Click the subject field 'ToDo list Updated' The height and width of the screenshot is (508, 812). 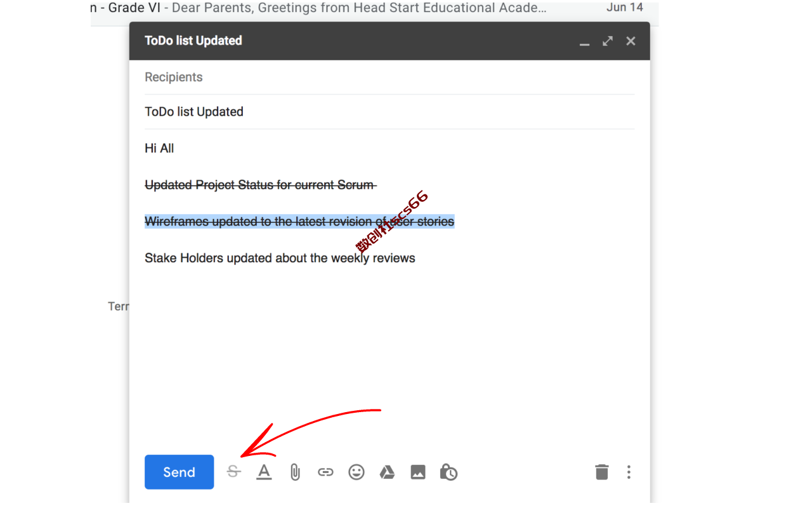pyautogui.click(x=390, y=112)
